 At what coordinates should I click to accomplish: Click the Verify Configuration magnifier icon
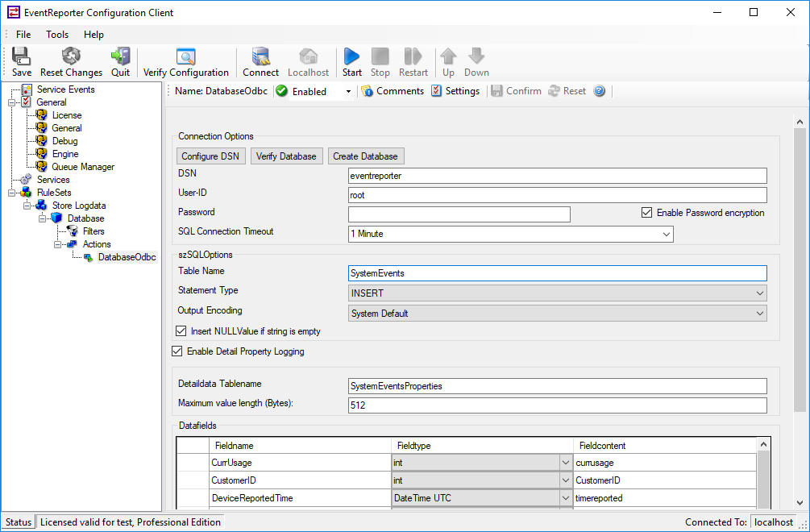tap(186, 56)
